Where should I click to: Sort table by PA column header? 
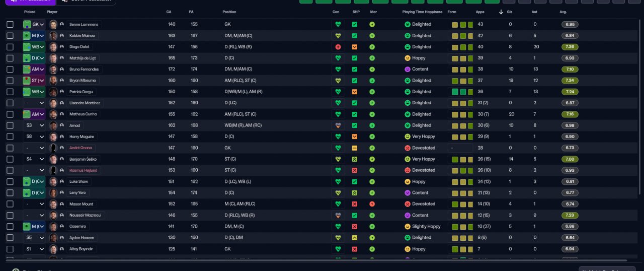pos(191,12)
